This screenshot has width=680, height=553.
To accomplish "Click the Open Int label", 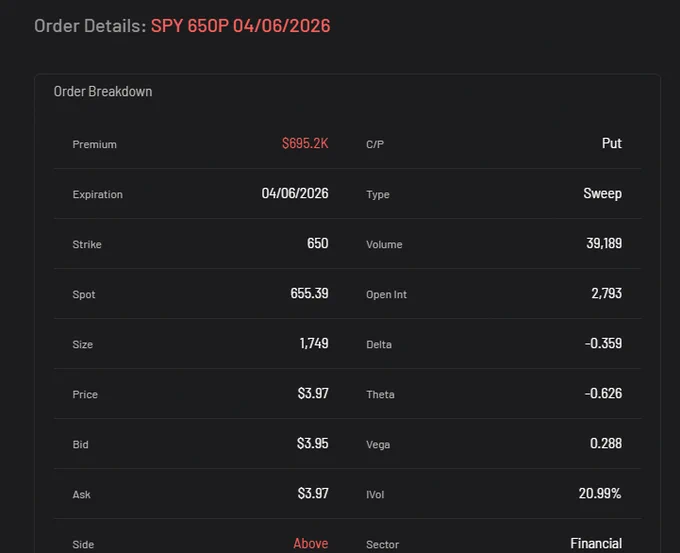I will point(386,294).
